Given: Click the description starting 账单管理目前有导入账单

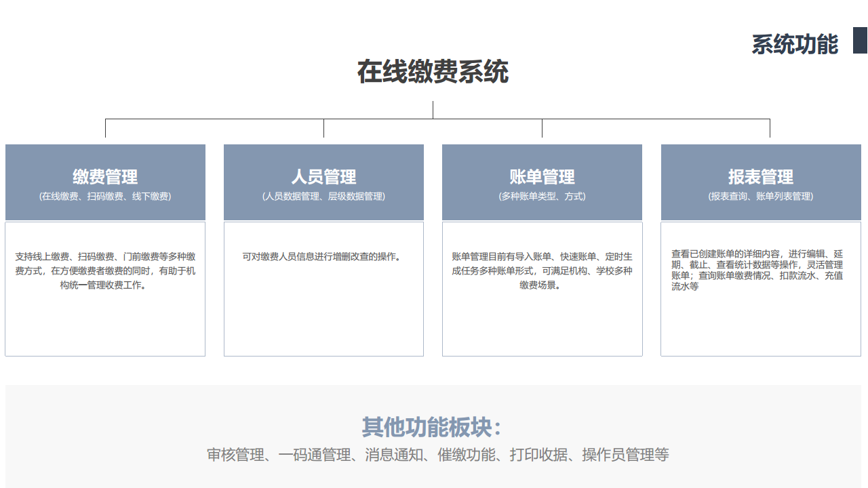Looking at the screenshot, I should click(x=542, y=271).
